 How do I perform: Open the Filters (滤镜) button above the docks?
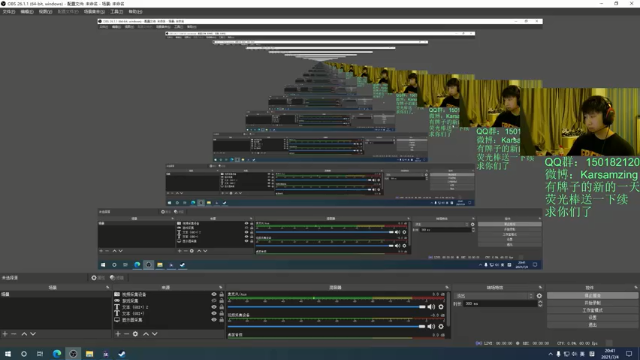tap(117, 278)
